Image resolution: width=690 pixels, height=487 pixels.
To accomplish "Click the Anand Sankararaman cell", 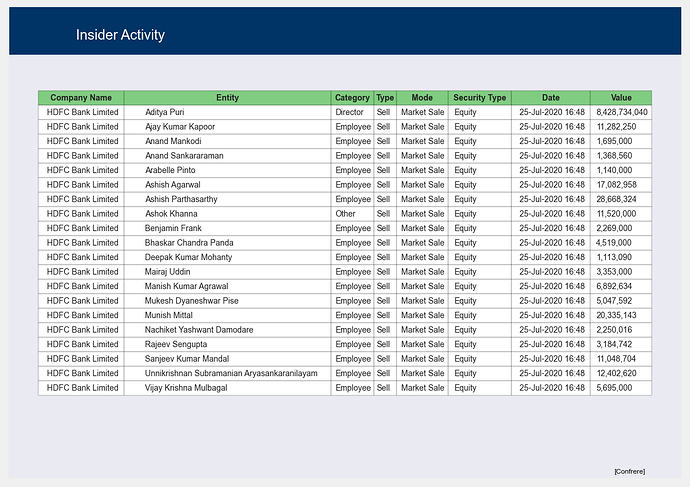I will click(227, 156).
